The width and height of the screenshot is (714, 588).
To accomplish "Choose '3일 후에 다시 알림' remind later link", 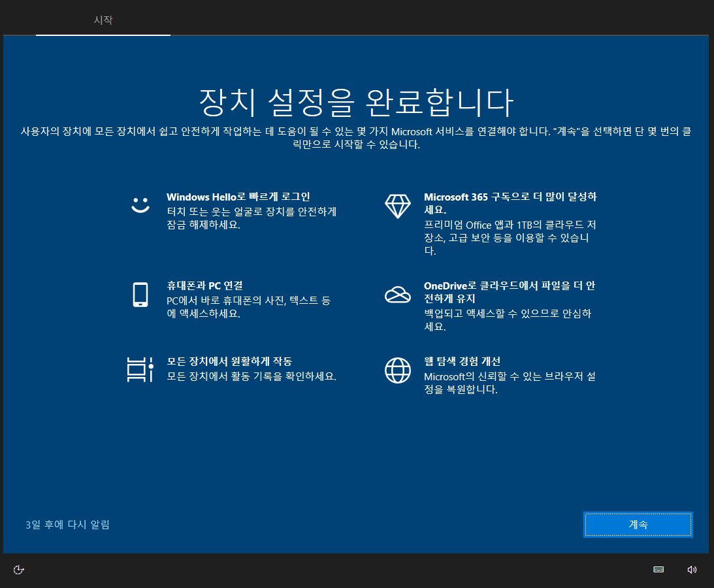I will pyautogui.click(x=67, y=525).
